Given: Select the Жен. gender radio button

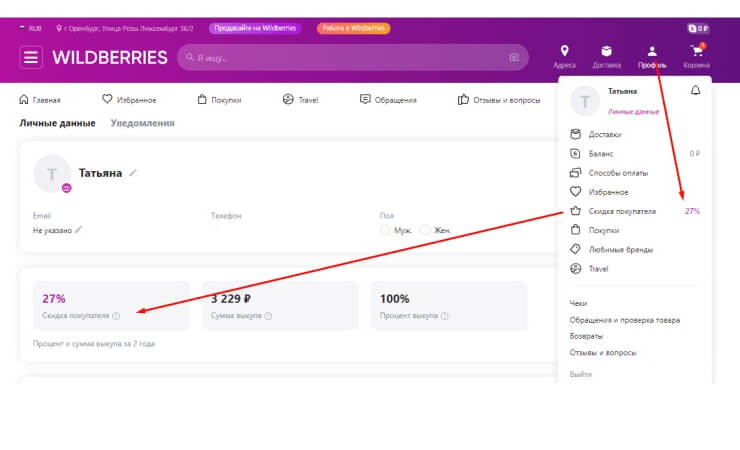Looking at the screenshot, I should pyautogui.click(x=425, y=230).
